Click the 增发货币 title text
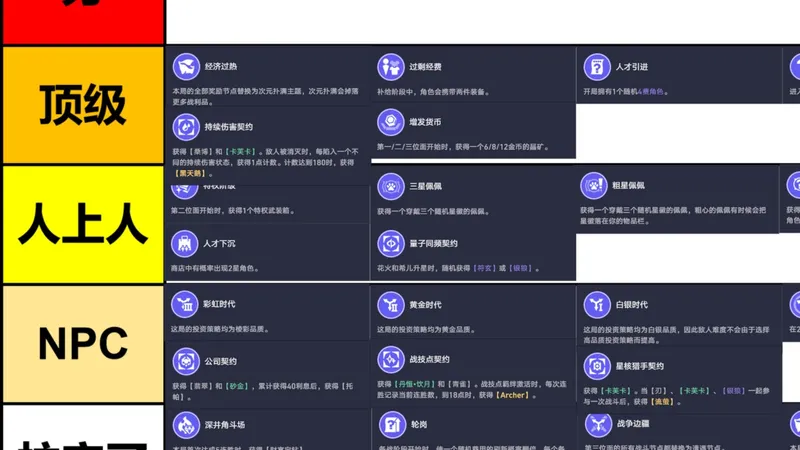The height and width of the screenshot is (450, 800). click(425, 122)
